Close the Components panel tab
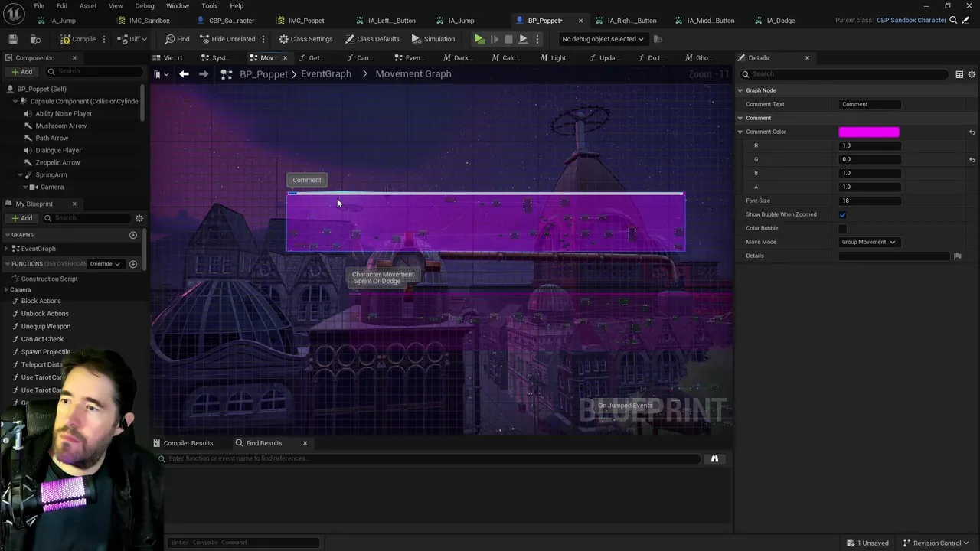980x551 pixels. click(74, 58)
